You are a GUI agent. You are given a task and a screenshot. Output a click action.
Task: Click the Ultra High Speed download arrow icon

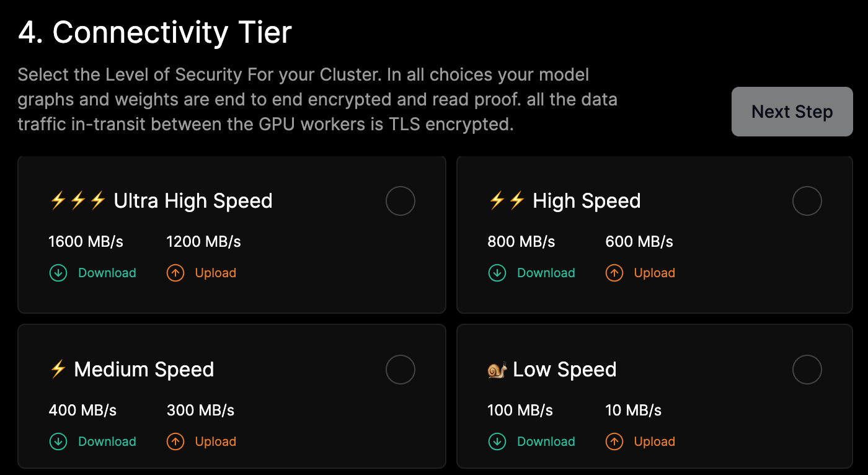[58, 273]
